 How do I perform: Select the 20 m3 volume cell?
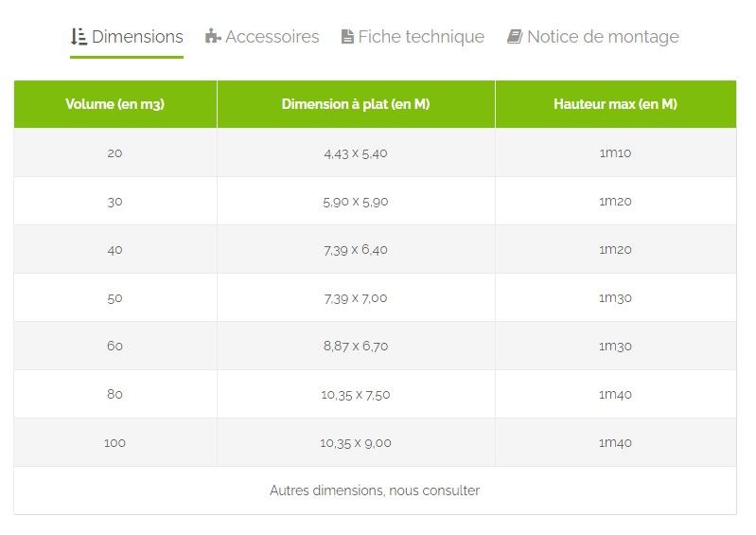click(x=114, y=152)
